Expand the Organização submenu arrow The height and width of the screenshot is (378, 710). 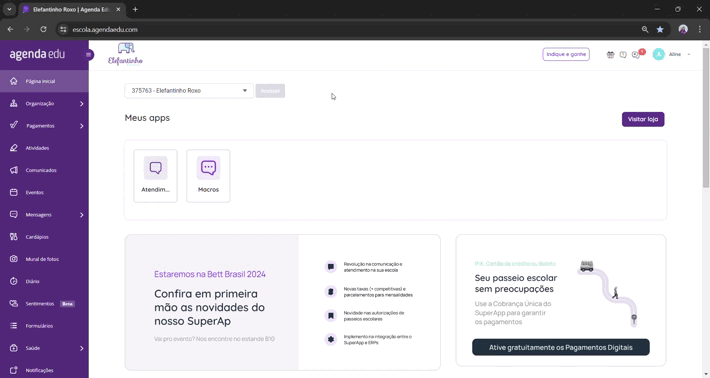click(x=82, y=104)
